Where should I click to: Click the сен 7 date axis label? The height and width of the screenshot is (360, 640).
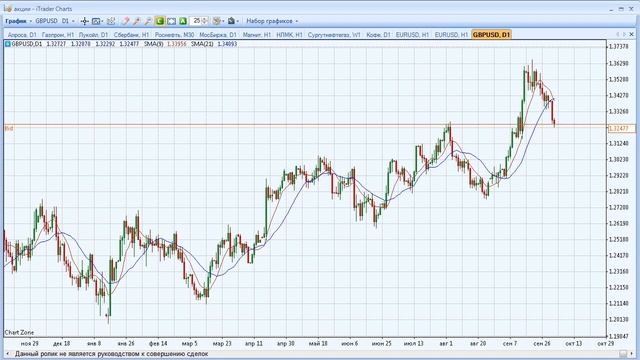pyautogui.click(x=510, y=344)
